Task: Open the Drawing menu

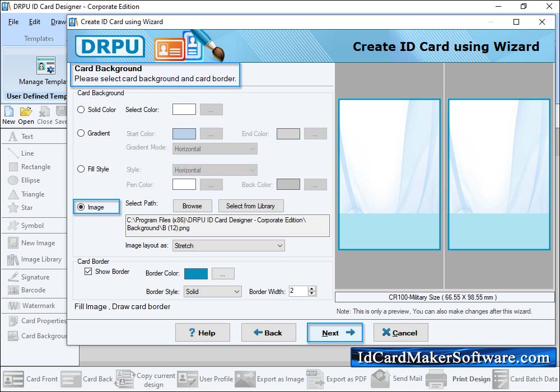Action: [58, 22]
